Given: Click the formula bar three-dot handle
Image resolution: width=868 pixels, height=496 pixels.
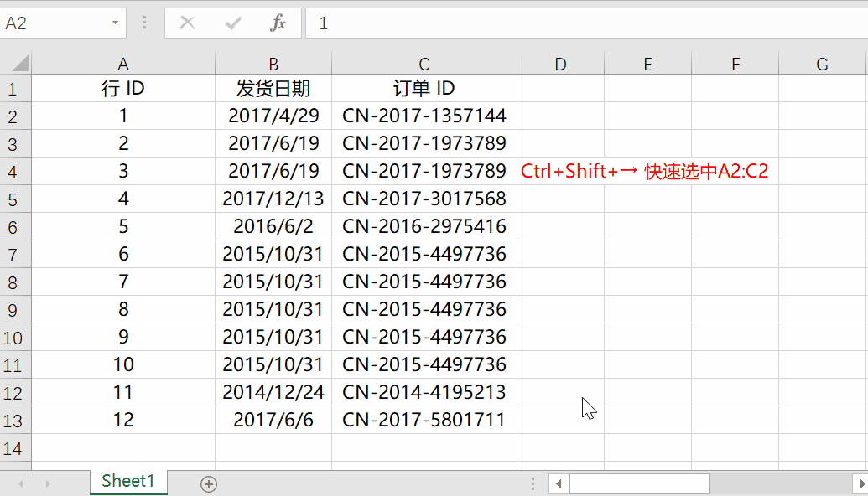Looking at the screenshot, I should (x=144, y=23).
